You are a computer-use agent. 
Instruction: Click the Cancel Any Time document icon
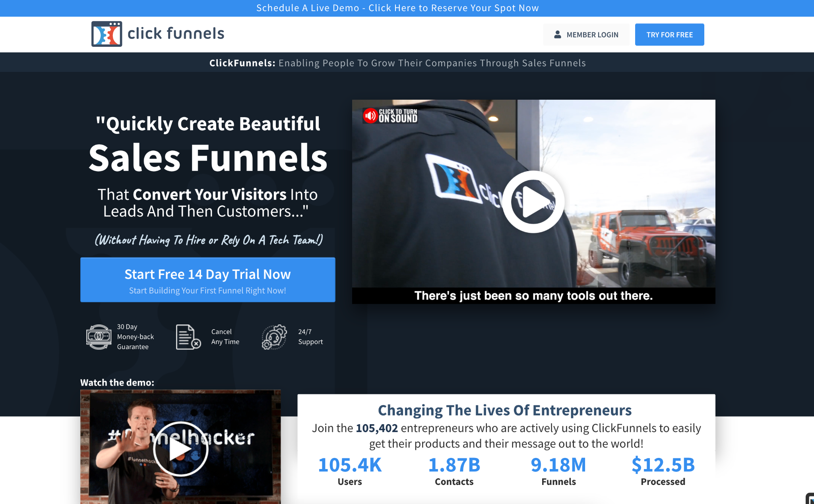tap(188, 337)
